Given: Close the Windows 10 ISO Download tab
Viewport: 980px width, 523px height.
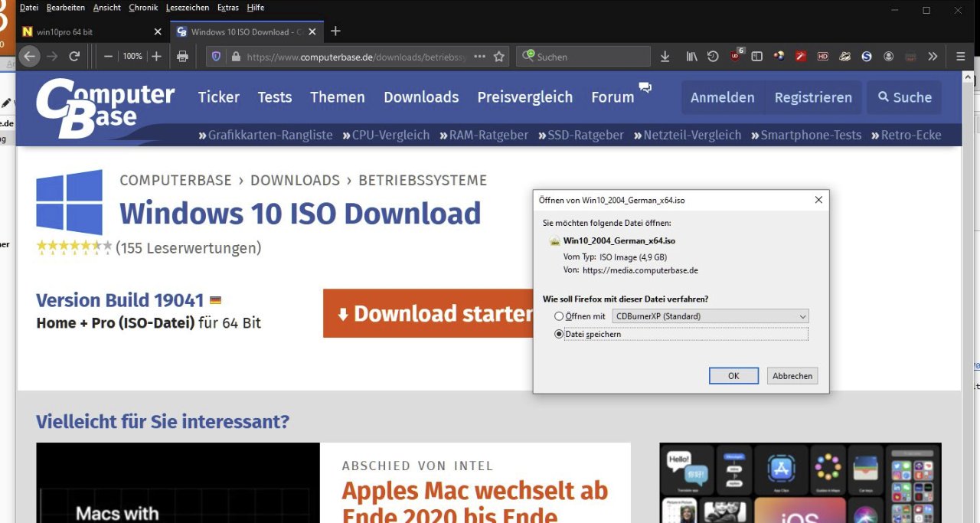Looking at the screenshot, I should (312, 31).
